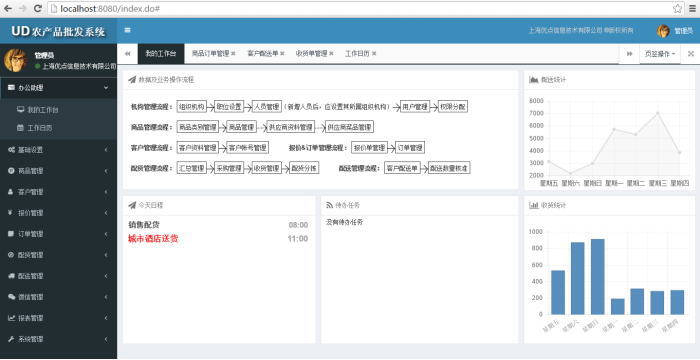
Task: Toggle the sidebar with the hamburger icon
Action: pos(128,30)
